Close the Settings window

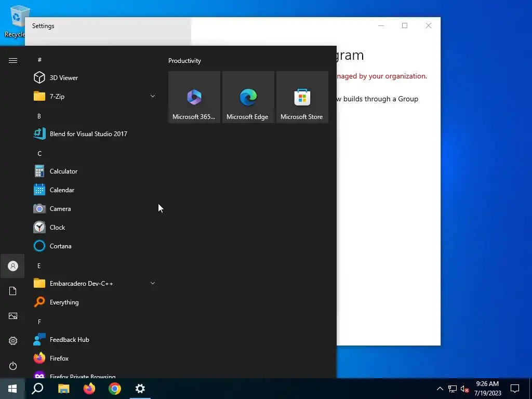coord(429,25)
